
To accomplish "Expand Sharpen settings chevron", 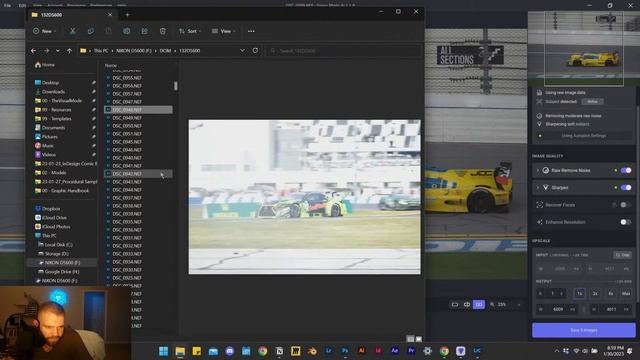I will (x=538, y=188).
